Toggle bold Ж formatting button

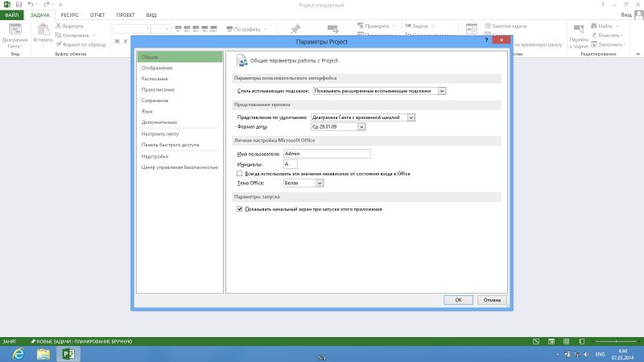[117, 41]
